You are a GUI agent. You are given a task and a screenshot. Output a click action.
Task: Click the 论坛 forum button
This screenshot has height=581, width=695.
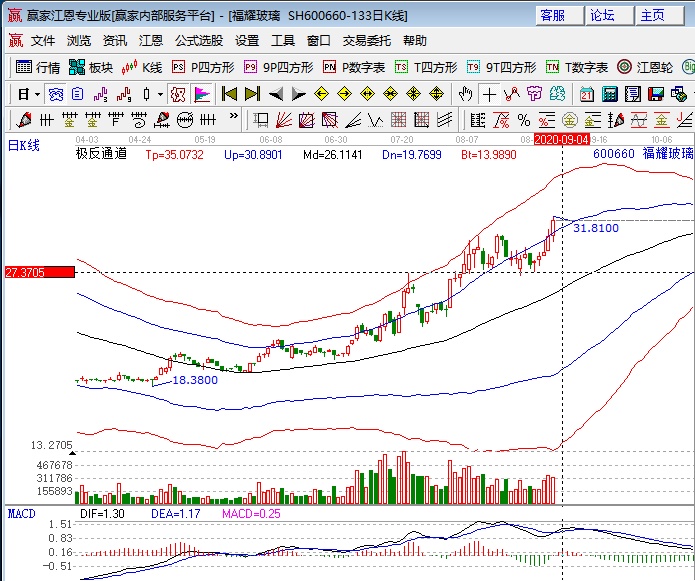click(609, 16)
